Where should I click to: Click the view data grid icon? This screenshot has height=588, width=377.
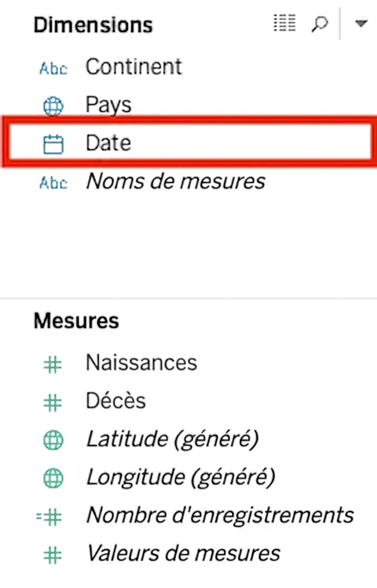(x=285, y=23)
